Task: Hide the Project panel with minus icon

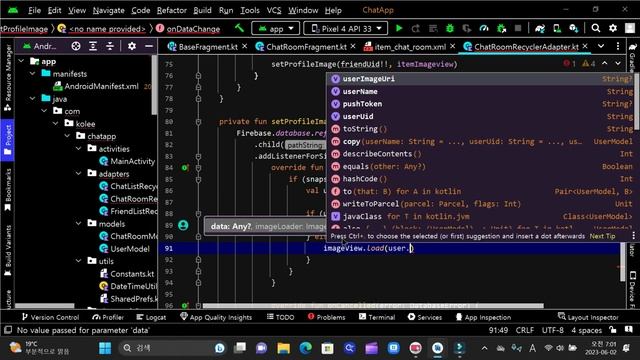Action: coord(149,46)
